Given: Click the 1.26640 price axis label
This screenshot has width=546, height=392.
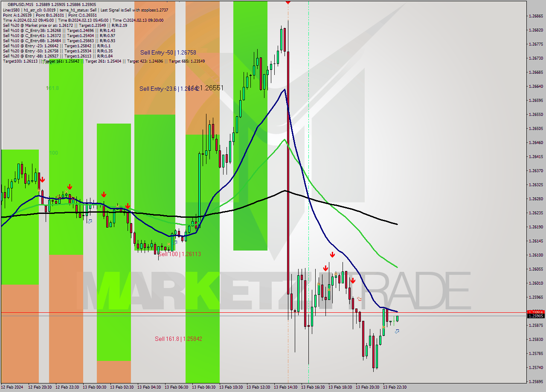Looking at the screenshot, I should point(536,86).
